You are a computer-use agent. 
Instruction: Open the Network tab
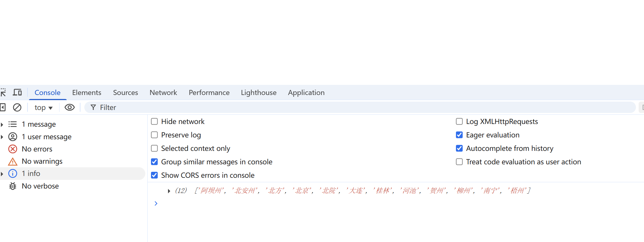(163, 93)
